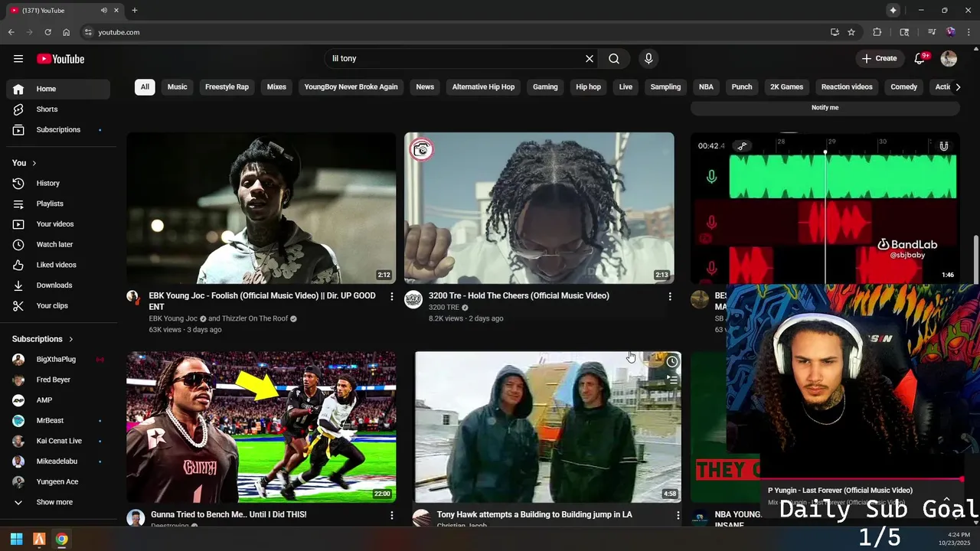Viewport: 980px width, 551px height.
Task: Open 3200 Tre Hold The Cheers thumbnail
Action: [x=539, y=208]
